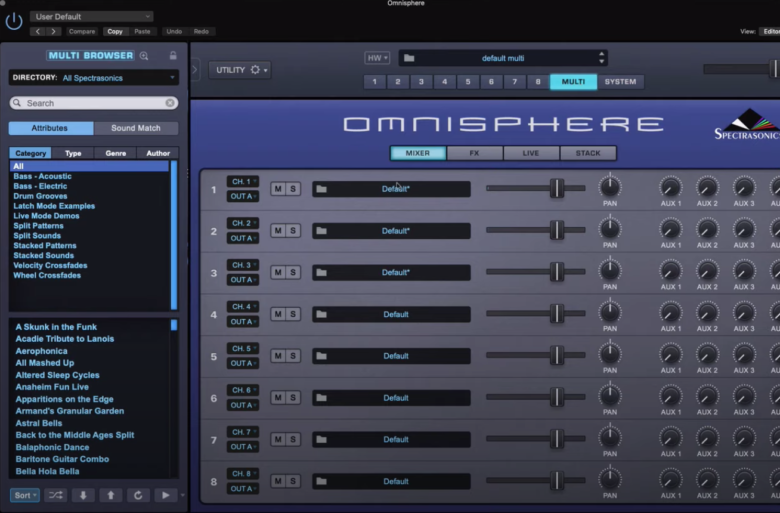This screenshot has height=513, width=780.
Task: Solo part 5 with S button
Action: (293, 356)
